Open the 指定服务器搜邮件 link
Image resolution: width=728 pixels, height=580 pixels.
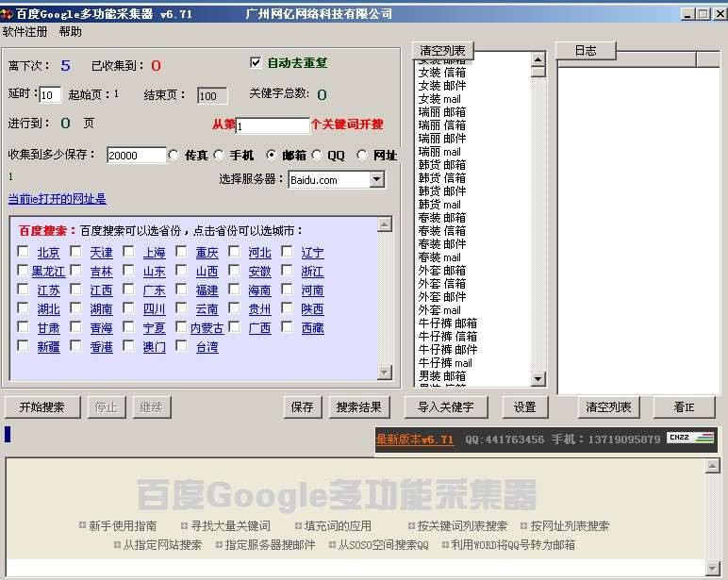[x=270, y=544]
